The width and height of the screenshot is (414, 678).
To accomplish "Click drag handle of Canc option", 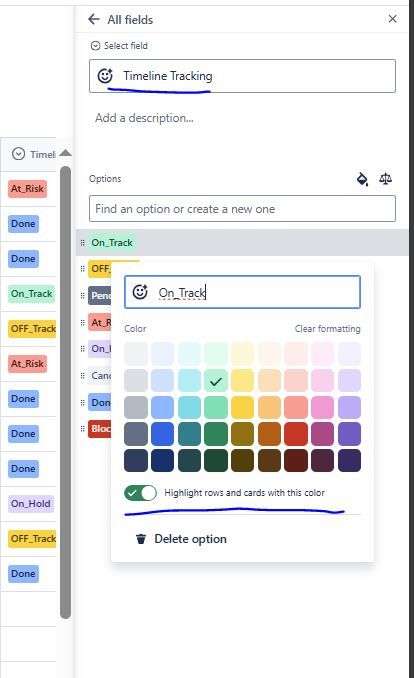I will pos(82,375).
